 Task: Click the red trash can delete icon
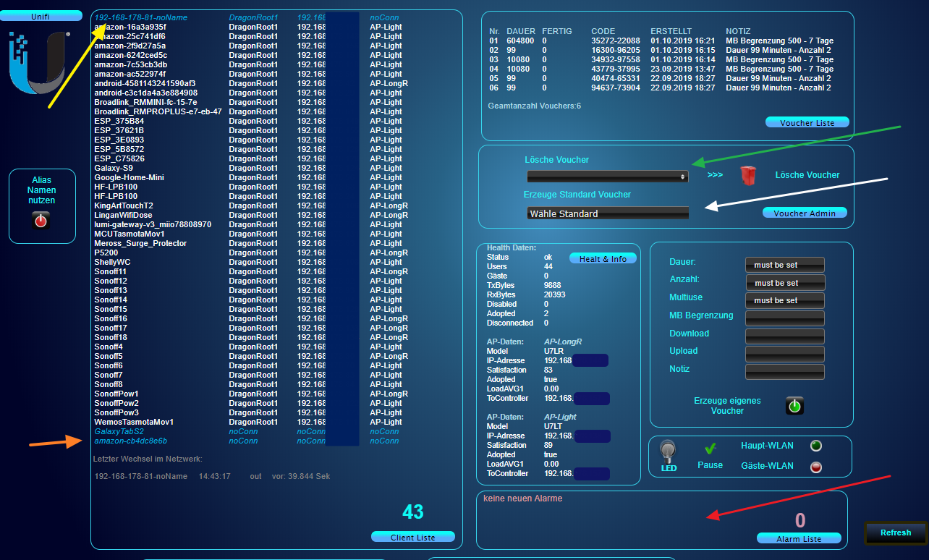click(747, 175)
